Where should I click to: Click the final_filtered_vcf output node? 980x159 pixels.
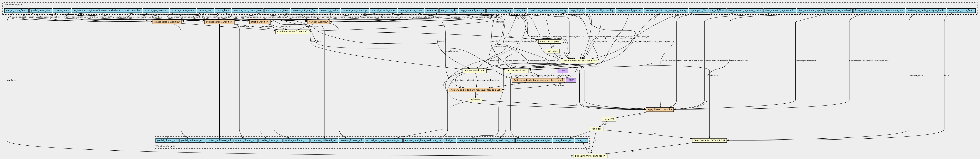tap(564, 140)
